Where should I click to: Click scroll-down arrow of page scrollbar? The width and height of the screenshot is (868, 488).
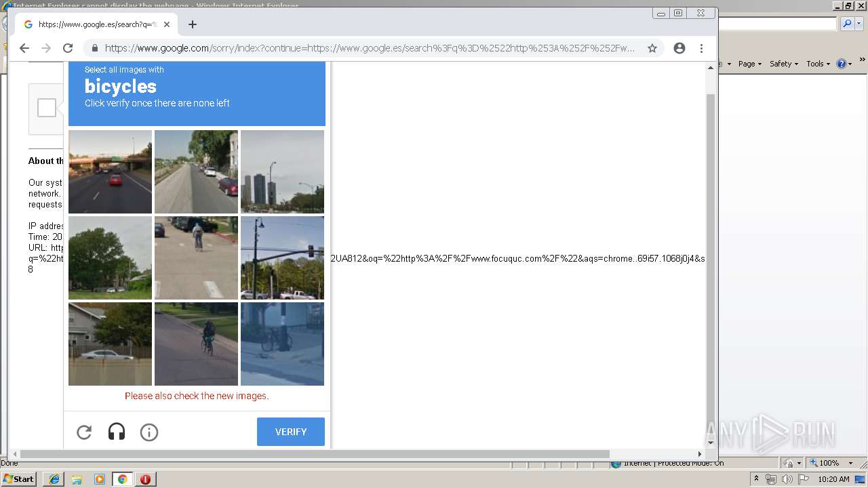(x=711, y=443)
